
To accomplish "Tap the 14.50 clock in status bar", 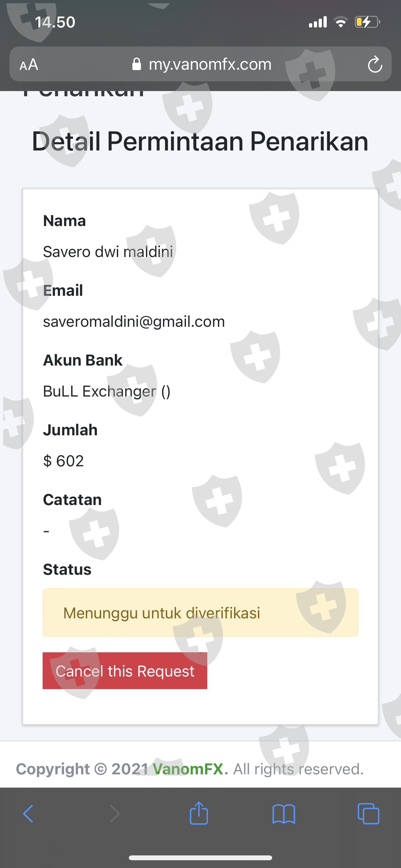I will (x=55, y=22).
